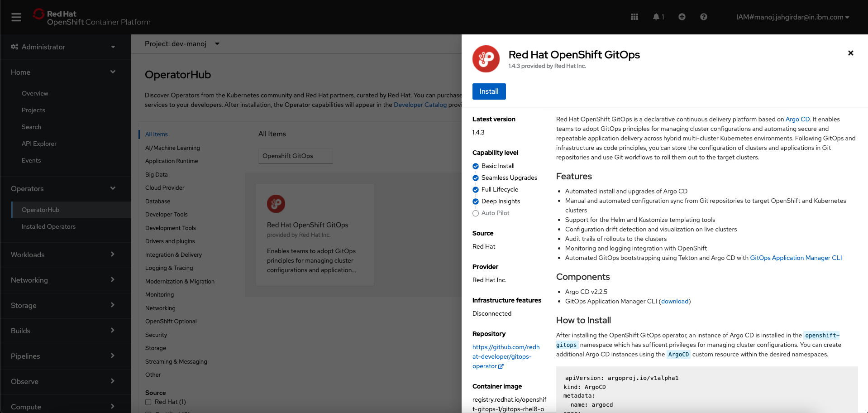Open the Project: dev-manoj dropdown
868x413 pixels.
(x=182, y=44)
